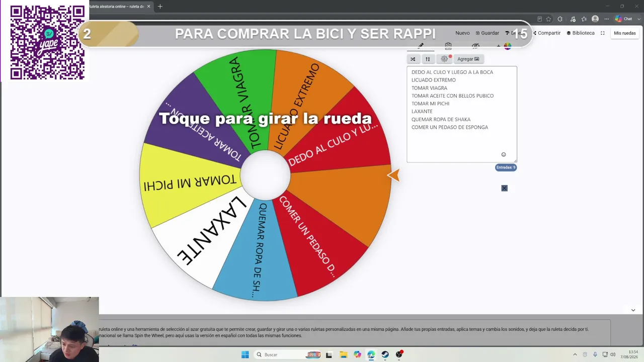Image resolution: width=644 pixels, height=362 pixels.
Task: Switch to the entries pencil tab
Action: [421, 46]
